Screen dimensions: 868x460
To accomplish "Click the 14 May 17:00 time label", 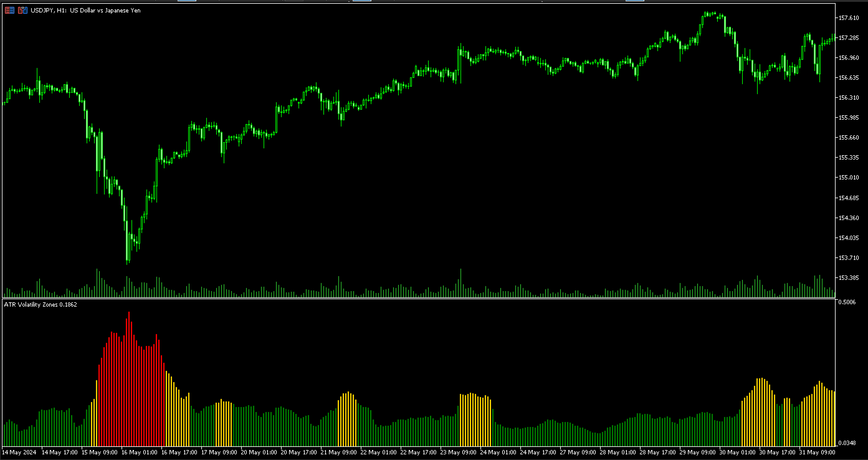I will click(61, 452).
